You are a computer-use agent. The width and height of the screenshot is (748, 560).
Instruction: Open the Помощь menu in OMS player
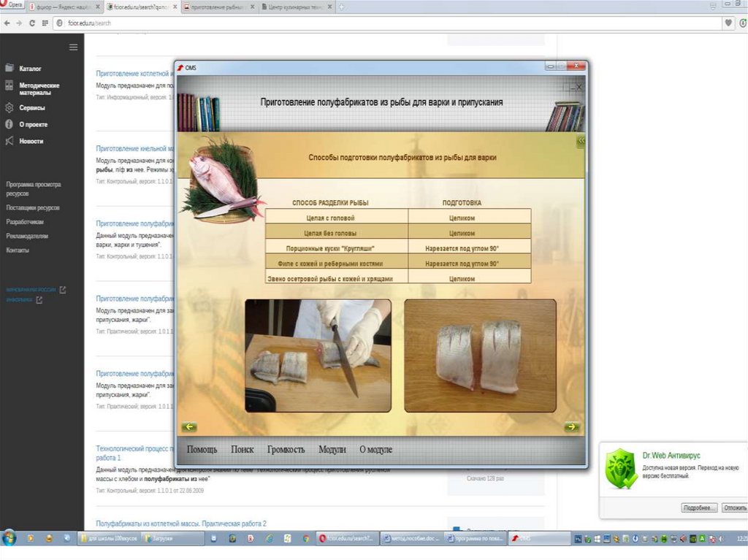click(202, 450)
